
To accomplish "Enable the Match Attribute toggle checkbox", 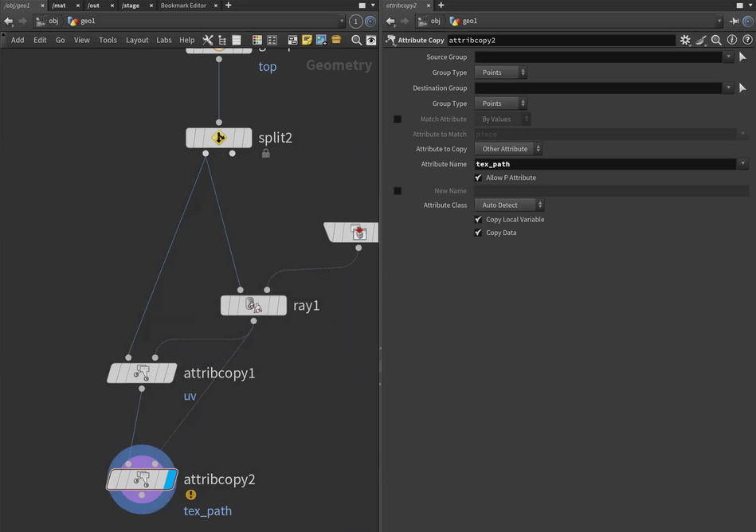I will click(x=398, y=119).
